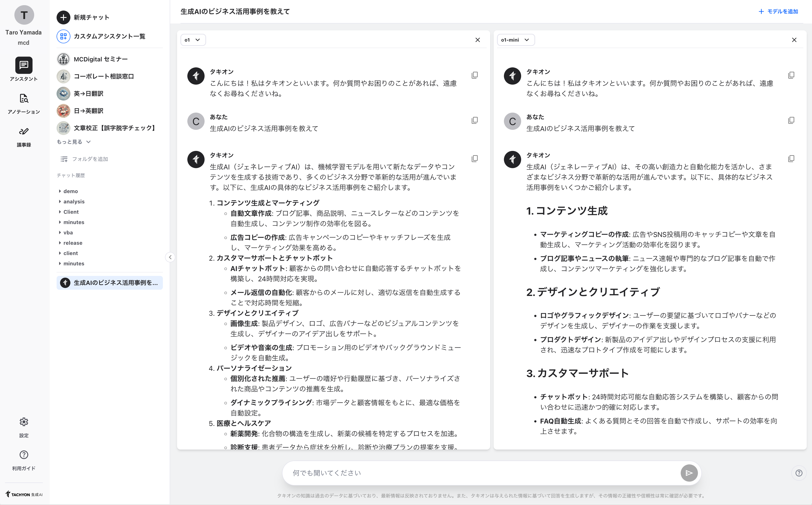Open the 設定 settings menu

(x=23, y=427)
